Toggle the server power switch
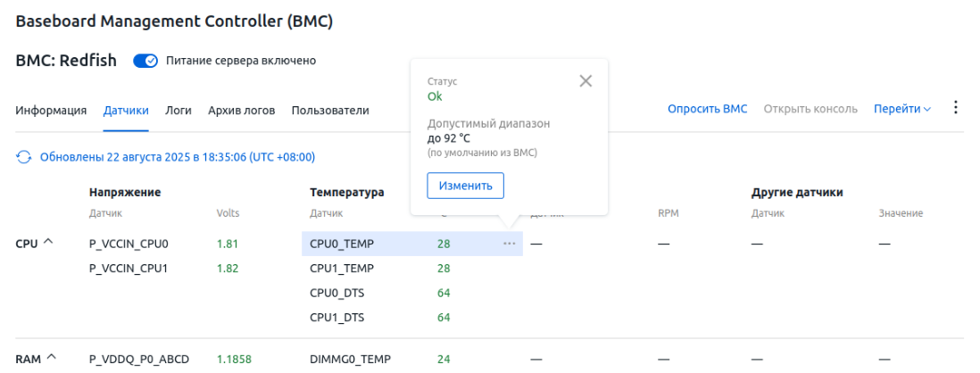The width and height of the screenshot is (980, 373). click(145, 62)
